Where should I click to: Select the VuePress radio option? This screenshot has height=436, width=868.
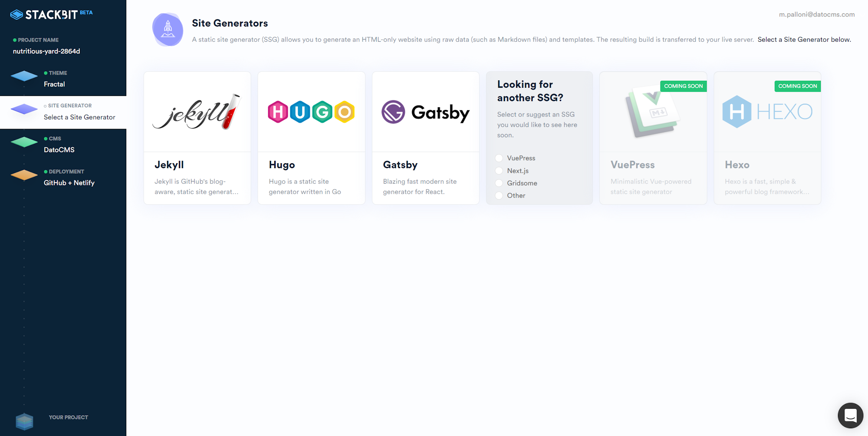[x=499, y=158]
